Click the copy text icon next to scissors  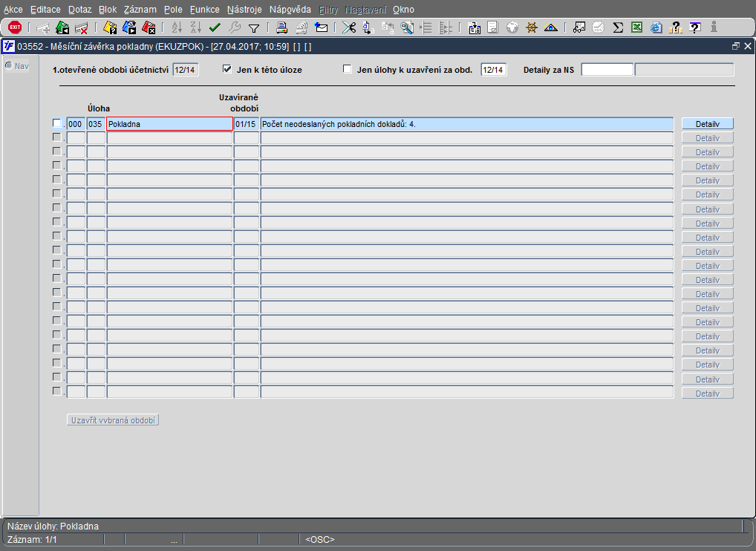[368, 27]
